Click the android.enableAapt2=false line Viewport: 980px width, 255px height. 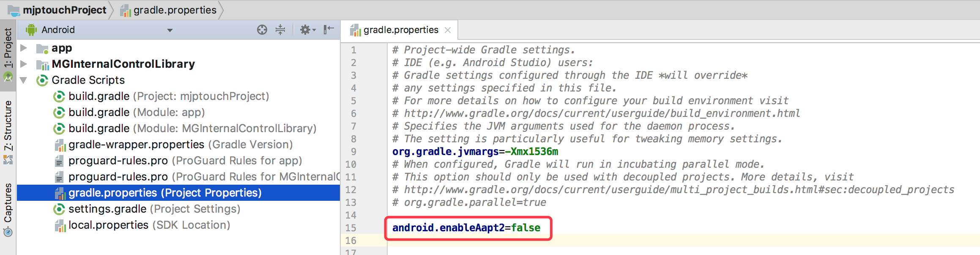[x=466, y=228]
